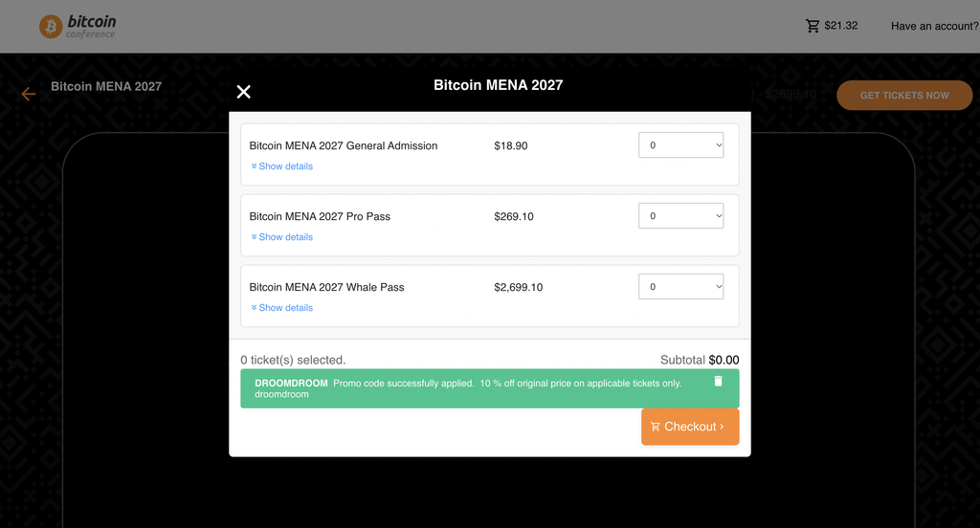This screenshot has height=528, width=980.
Task: Click the Bitcoin MENA 2027 dialog heading
Action: coord(498,85)
